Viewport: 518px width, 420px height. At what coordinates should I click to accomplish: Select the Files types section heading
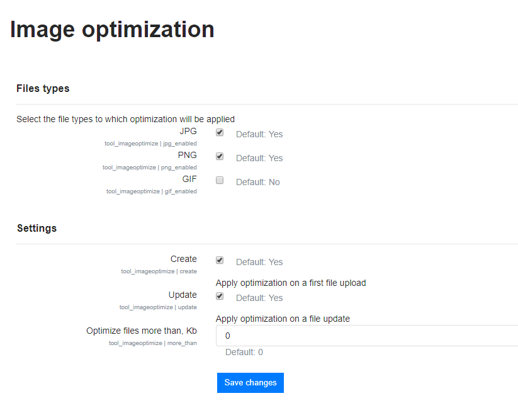pyautogui.click(x=43, y=89)
